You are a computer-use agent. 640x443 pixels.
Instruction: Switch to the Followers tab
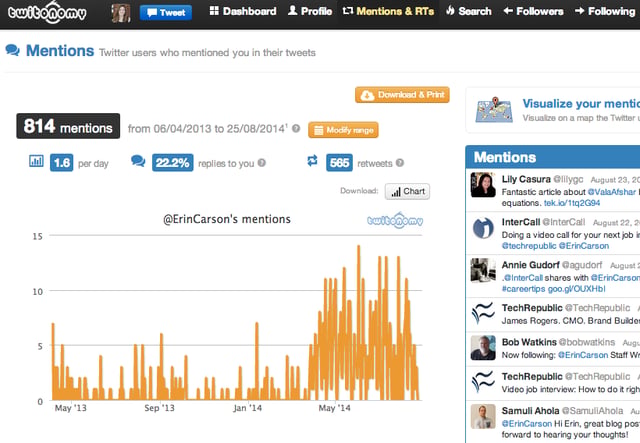(533, 11)
